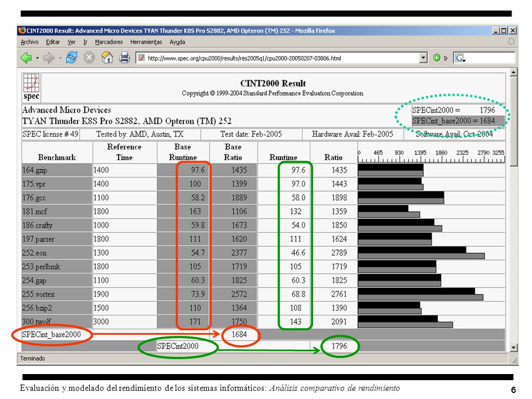Click the SPECint_base2000 result value 1684
The image size is (532, 399).
(239, 335)
